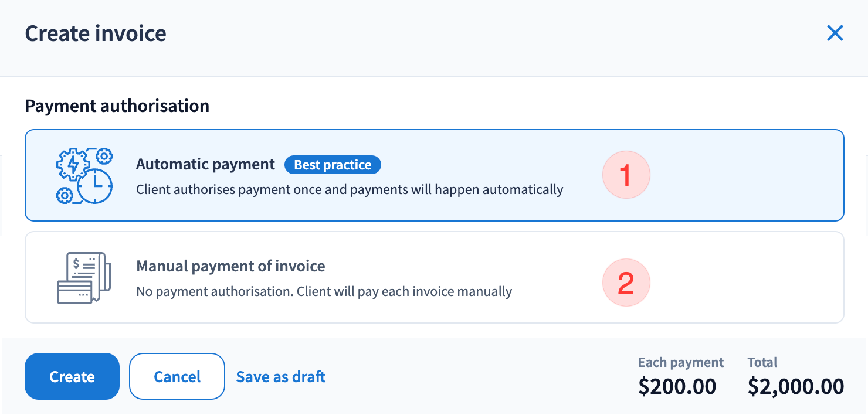Select the Automatic payment option title
This screenshot has width=868, height=415.
[205, 165]
